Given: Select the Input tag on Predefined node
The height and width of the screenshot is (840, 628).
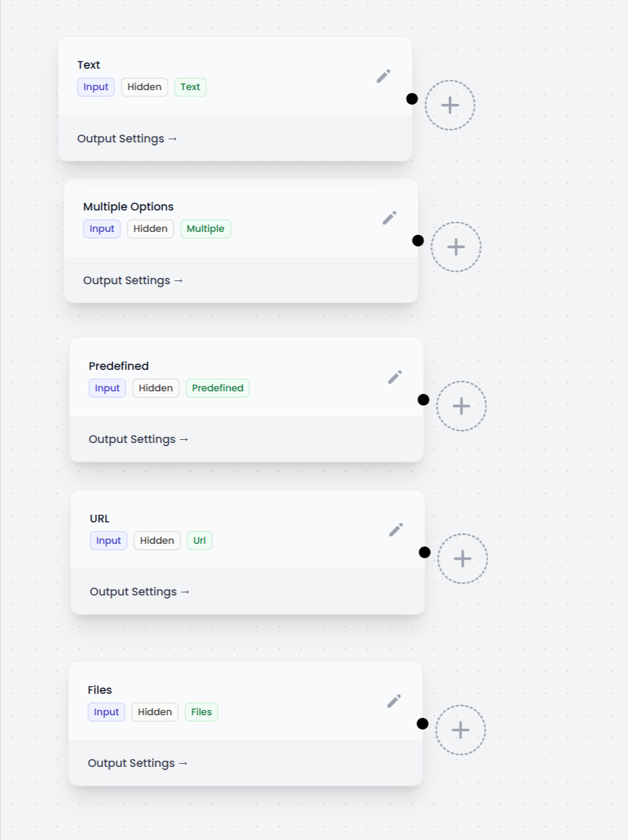Looking at the screenshot, I should [107, 388].
